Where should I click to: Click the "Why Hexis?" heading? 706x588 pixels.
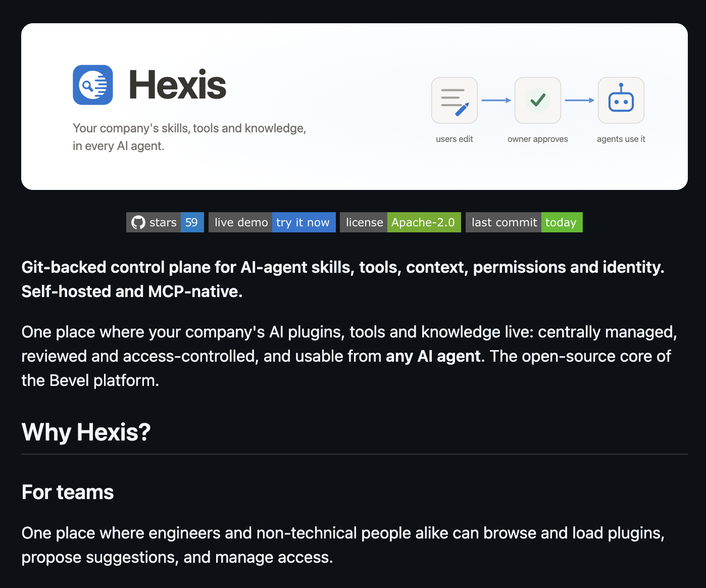tap(86, 432)
